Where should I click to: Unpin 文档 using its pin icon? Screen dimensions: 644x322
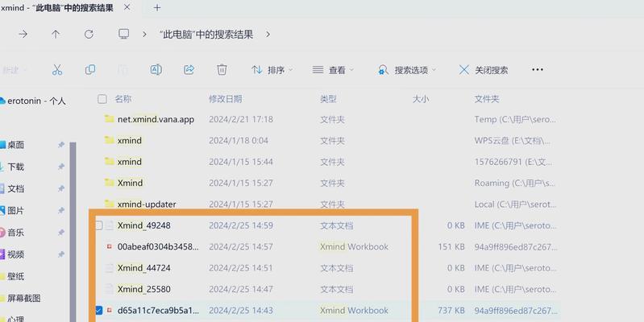point(61,188)
